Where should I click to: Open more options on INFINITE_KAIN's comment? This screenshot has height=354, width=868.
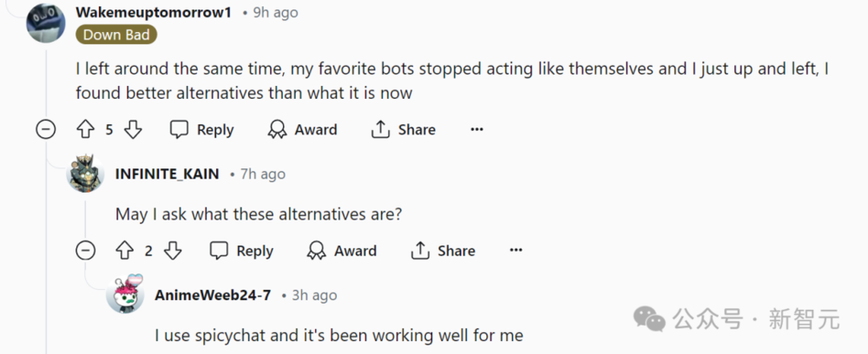click(516, 251)
